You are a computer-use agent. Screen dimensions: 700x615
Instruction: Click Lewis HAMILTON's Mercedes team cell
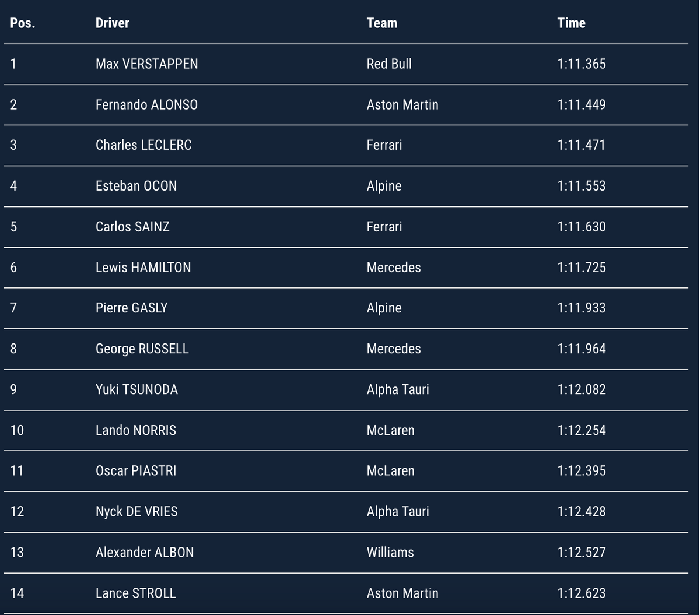(394, 267)
